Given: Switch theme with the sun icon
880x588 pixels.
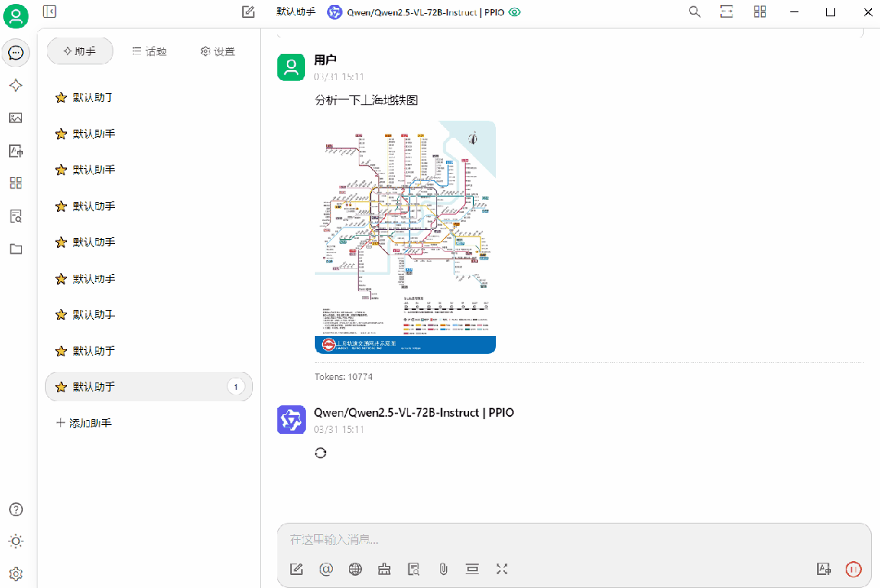Looking at the screenshot, I should coord(15,542).
